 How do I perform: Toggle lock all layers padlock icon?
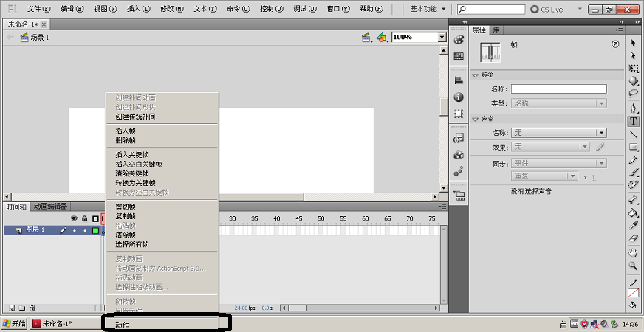coord(85,218)
